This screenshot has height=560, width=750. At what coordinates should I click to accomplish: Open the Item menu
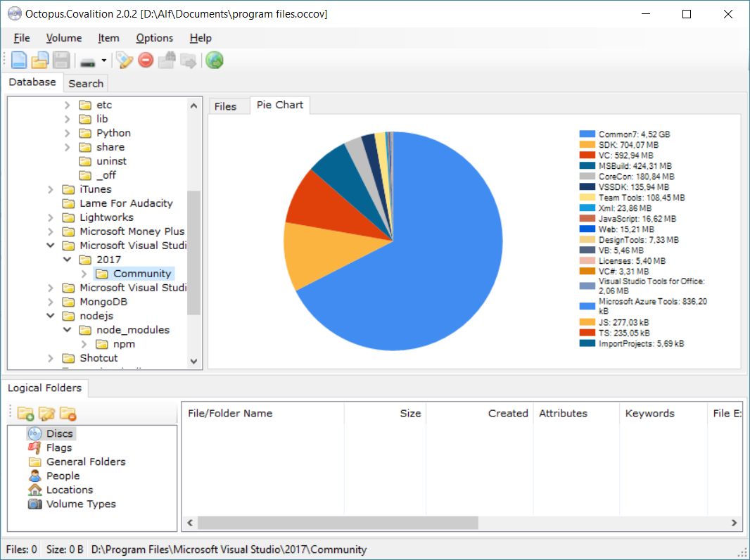click(108, 38)
